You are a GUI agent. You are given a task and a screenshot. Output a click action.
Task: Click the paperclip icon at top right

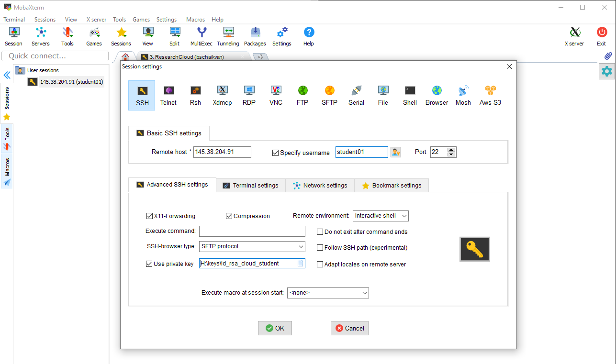pos(607,56)
